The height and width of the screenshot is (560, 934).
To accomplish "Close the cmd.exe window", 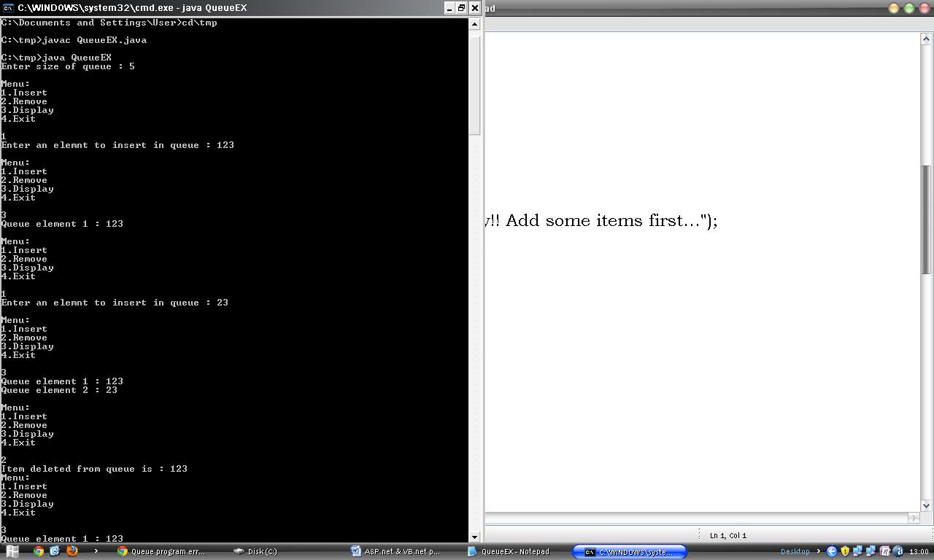I will 474,8.
